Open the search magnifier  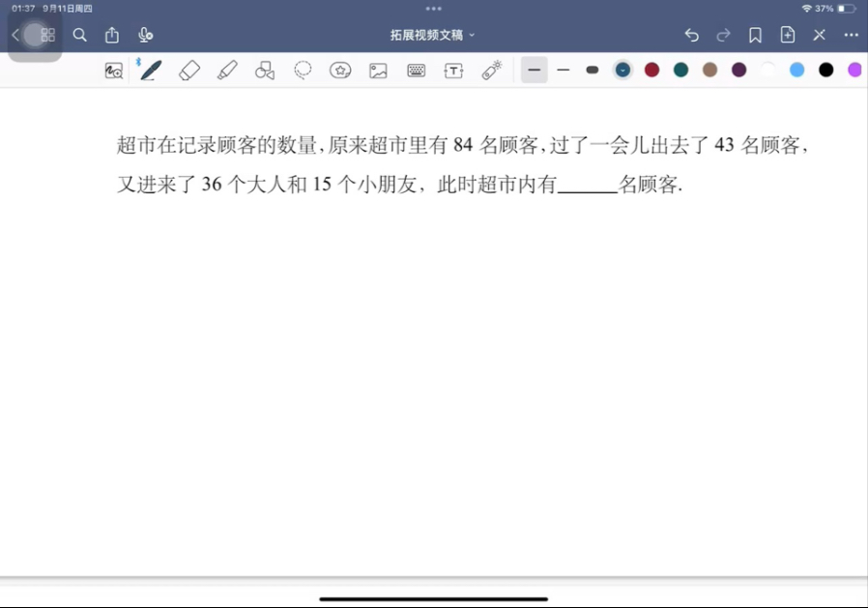(79, 36)
